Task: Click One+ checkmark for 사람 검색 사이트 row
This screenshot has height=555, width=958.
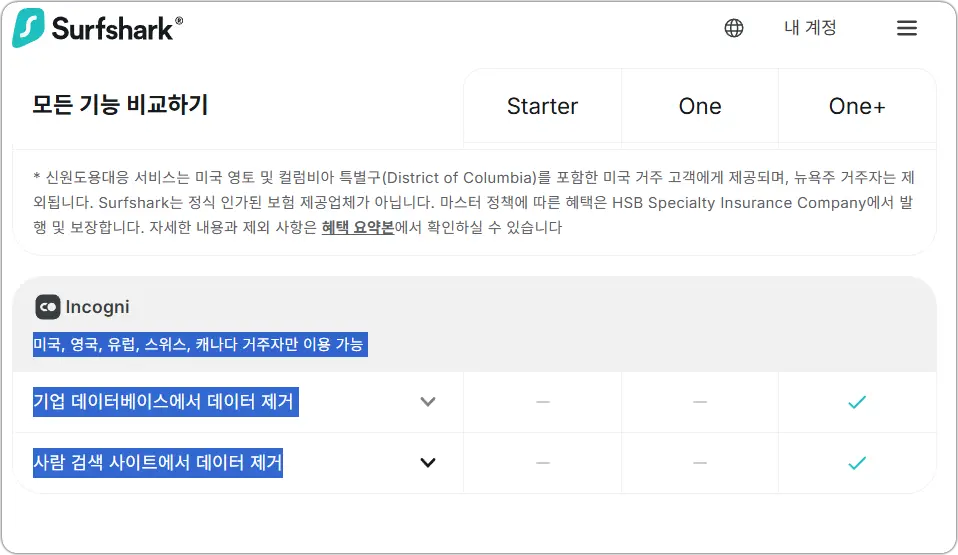Action: (x=857, y=463)
